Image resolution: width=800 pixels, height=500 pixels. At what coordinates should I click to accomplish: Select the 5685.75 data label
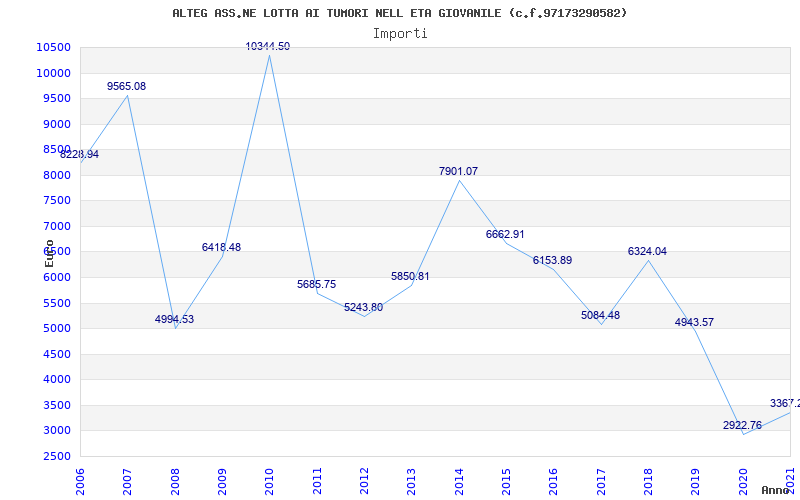316,285
